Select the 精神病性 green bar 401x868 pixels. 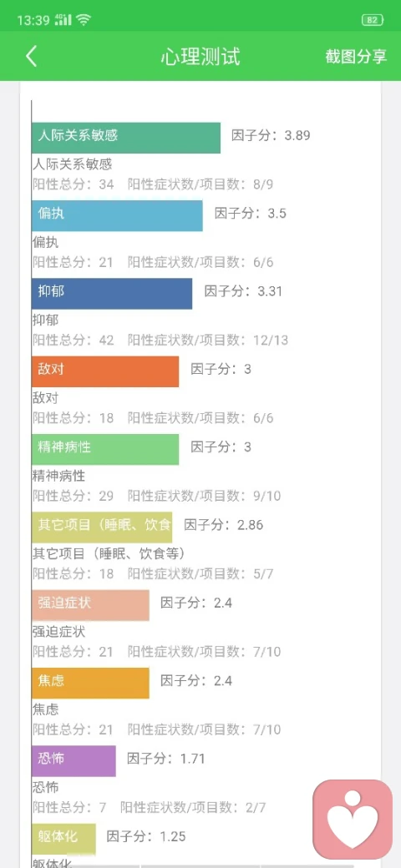coord(105,450)
